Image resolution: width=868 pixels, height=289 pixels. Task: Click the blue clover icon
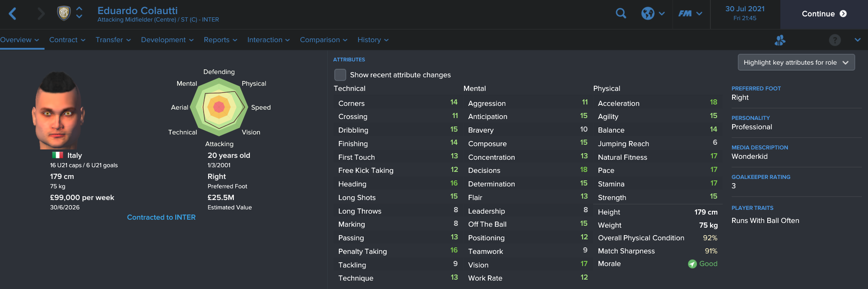[x=780, y=40]
